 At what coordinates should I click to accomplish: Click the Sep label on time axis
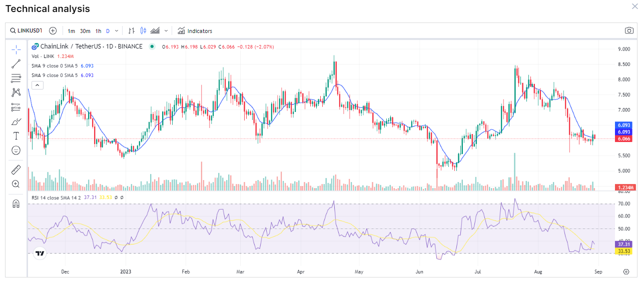tap(597, 272)
